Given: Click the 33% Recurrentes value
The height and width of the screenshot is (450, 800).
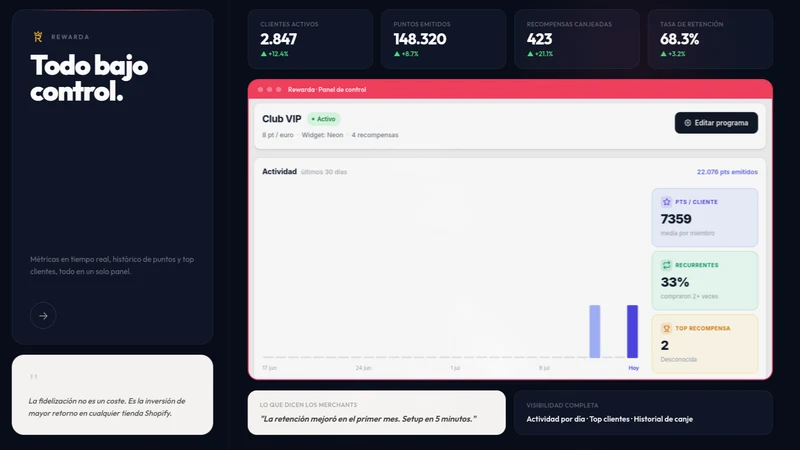Looking at the screenshot, I should tap(674, 282).
